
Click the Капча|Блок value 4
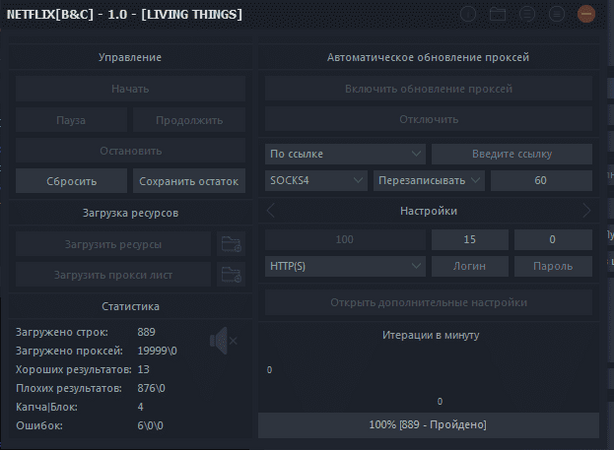click(x=140, y=407)
